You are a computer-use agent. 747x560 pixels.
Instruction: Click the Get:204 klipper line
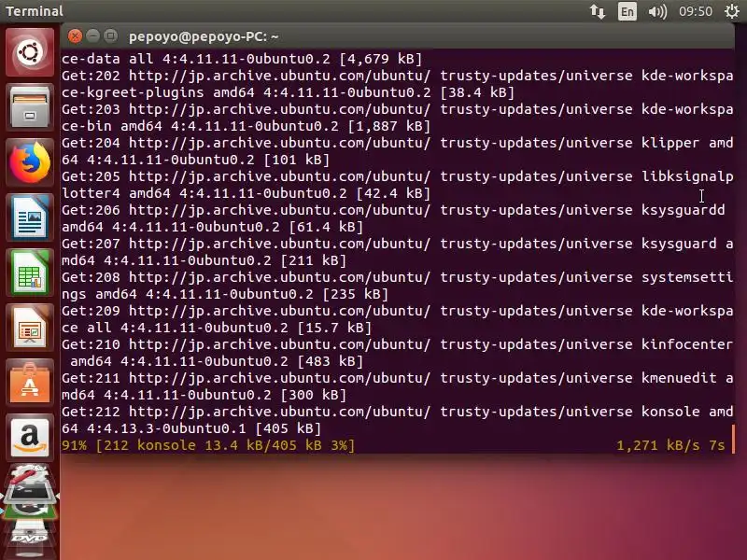coord(398,151)
